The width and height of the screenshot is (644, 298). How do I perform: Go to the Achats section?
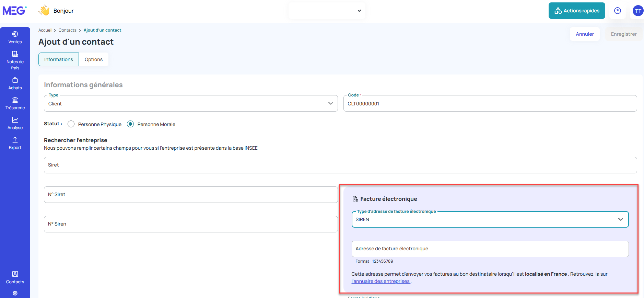click(15, 83)
